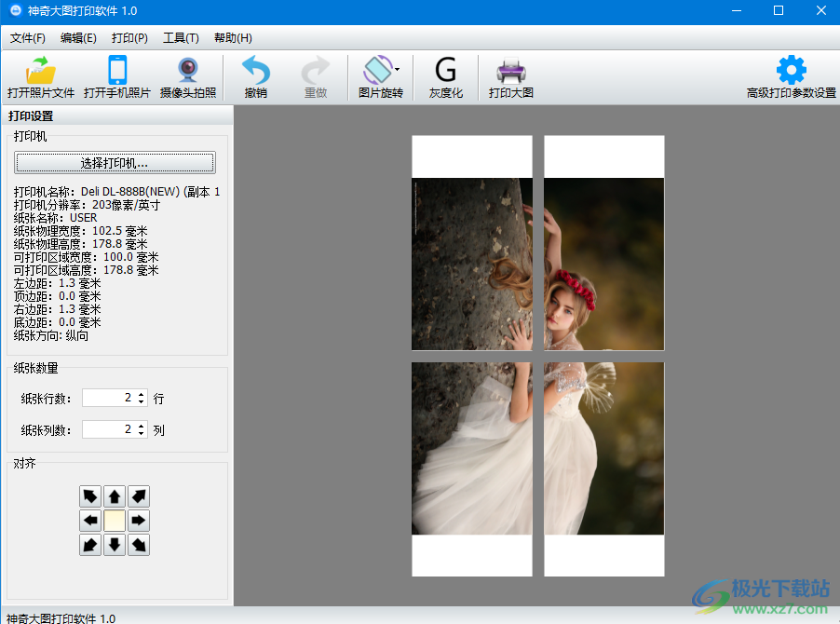Click the paper rows (纸张行数) input field
840x624 pixels.
[106, 398]
